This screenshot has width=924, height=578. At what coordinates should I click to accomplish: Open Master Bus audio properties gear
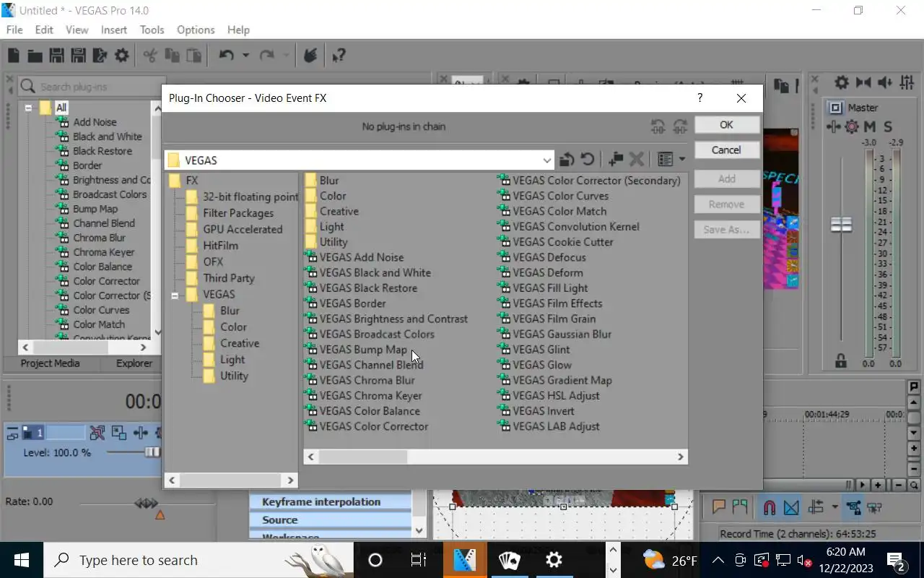click(x=842, y=83)
